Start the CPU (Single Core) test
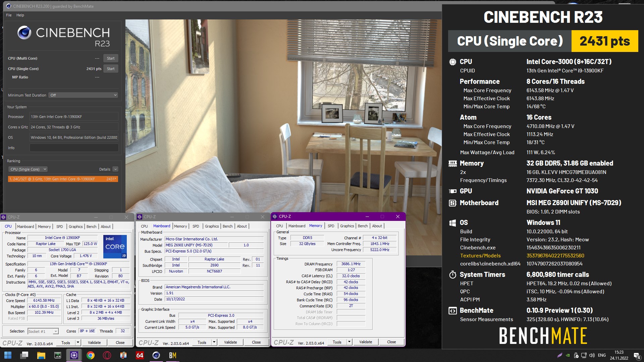Screen dimensions: 644x362 pos(111,69)
